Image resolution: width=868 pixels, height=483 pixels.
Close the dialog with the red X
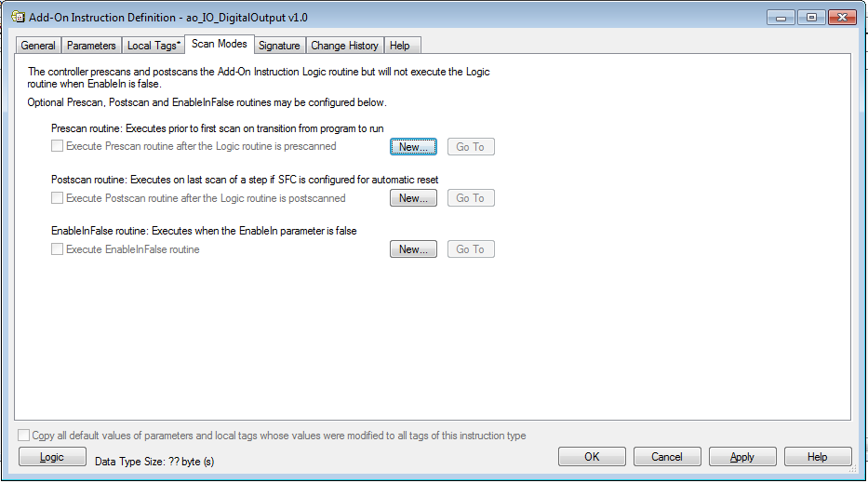(843, 18)
